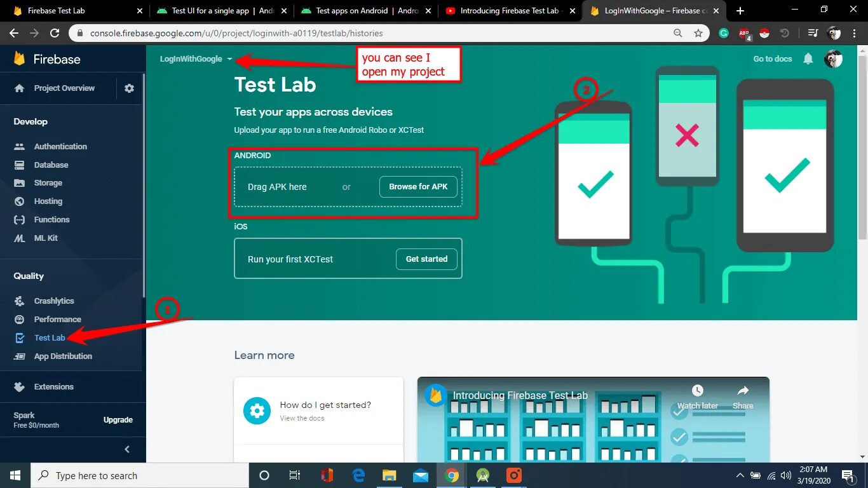Click the Chrome address bar URL
868x488 pixels.
[236, 33]
